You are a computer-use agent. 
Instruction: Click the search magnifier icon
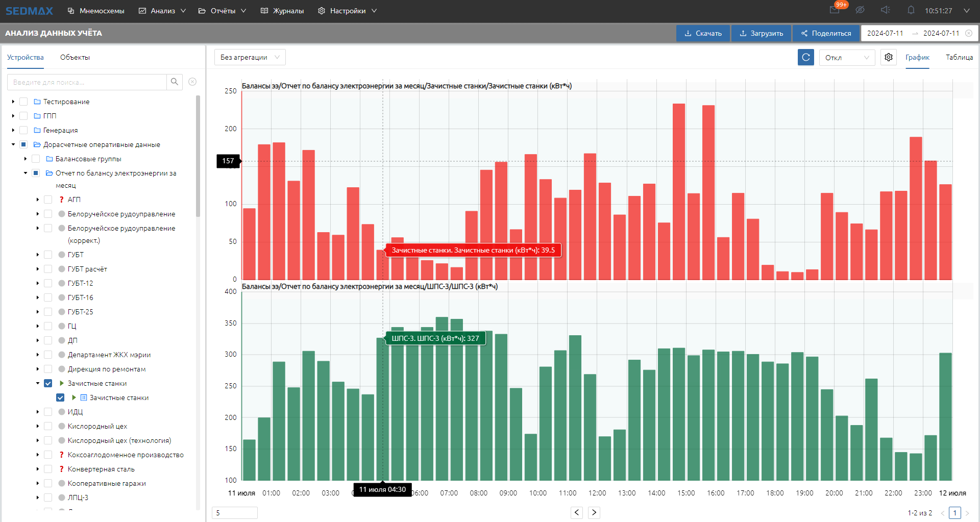coord(175,82)
